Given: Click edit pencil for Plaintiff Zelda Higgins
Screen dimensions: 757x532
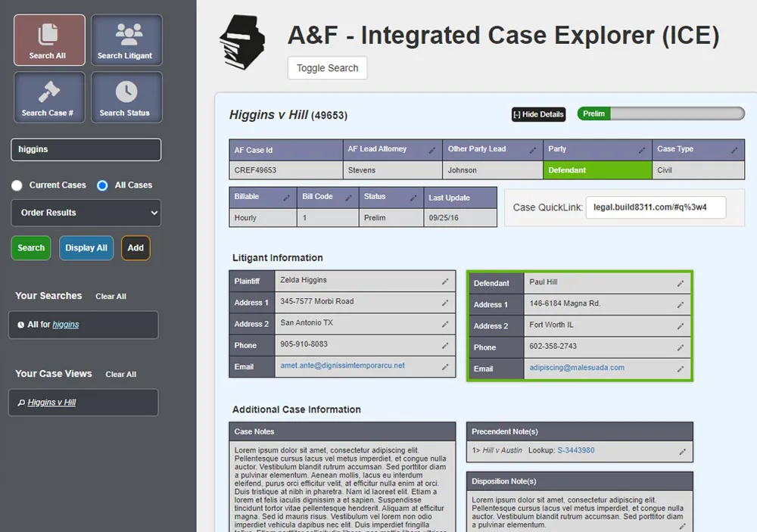Looking at the screenshot, I should click(x=445, y=281).
